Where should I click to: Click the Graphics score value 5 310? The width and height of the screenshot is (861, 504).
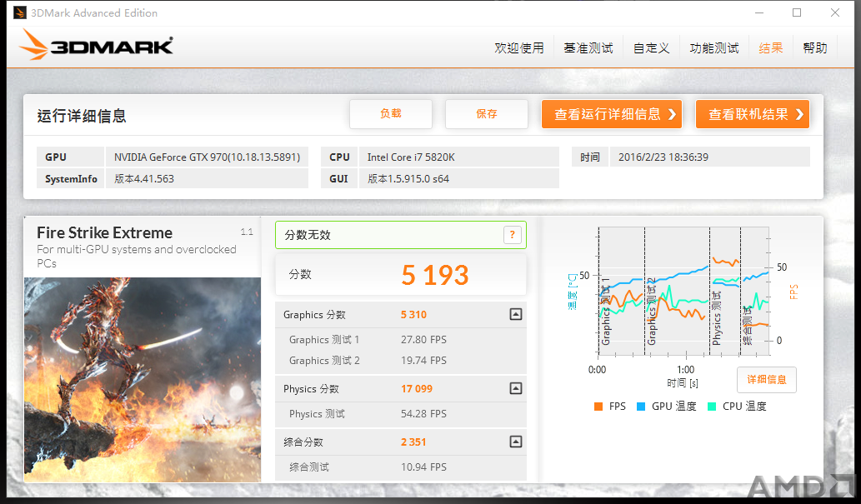[413, 315]
